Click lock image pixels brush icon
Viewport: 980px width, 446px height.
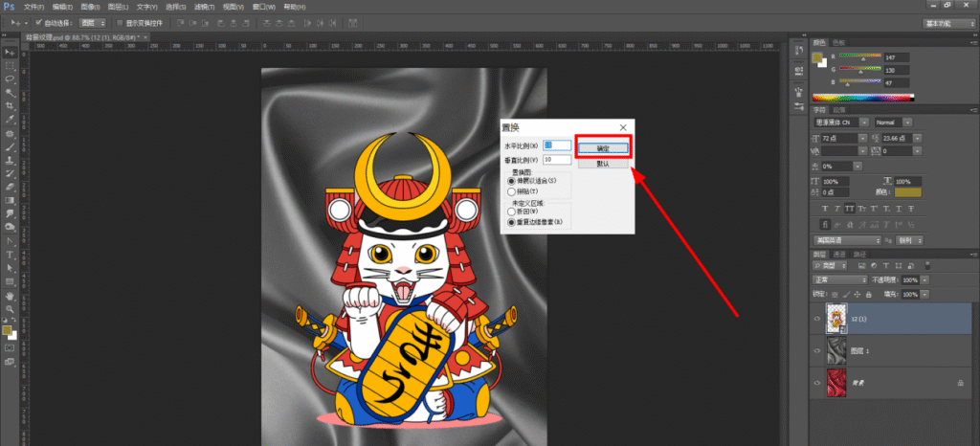pyautogui.click(x=846, y=294)
